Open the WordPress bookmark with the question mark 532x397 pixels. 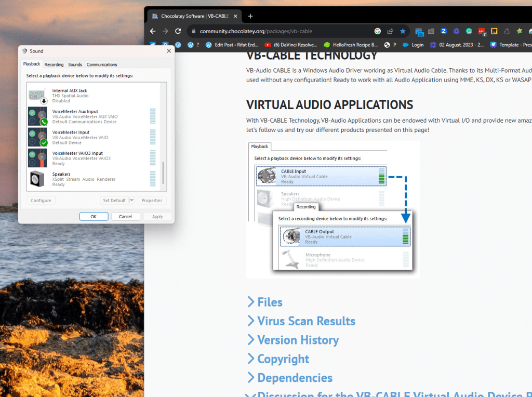pos(193,45)
